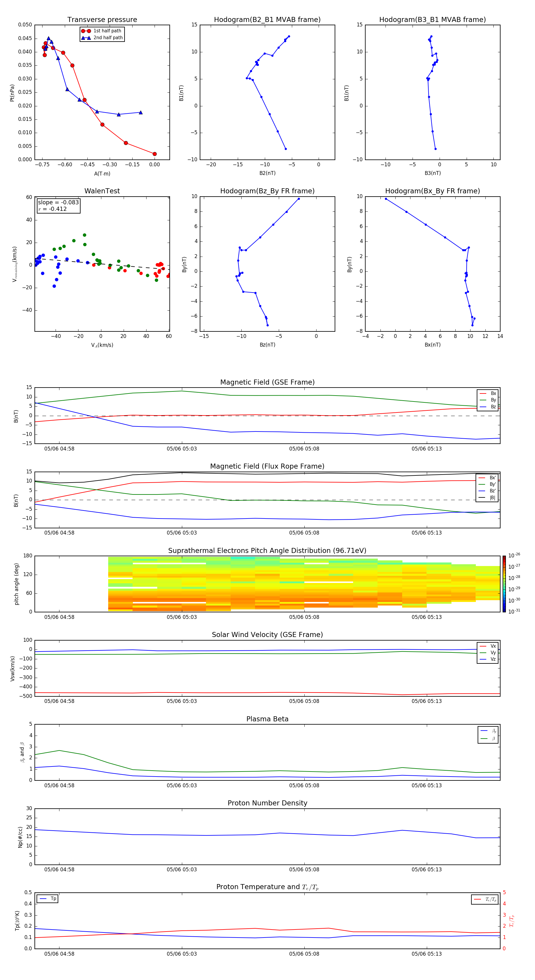
Task: Select the 'Plasma Beta' title
Action: pos(267,719)
